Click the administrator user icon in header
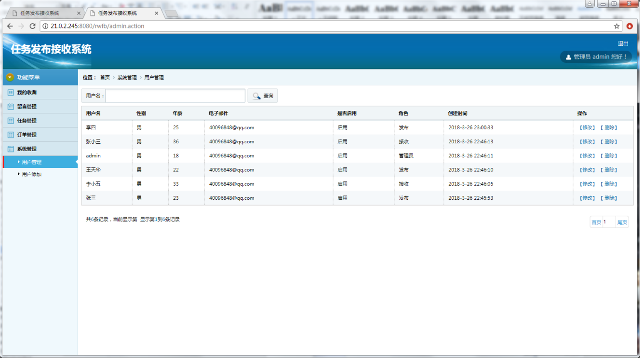644x359 pixels. point(568,57)
